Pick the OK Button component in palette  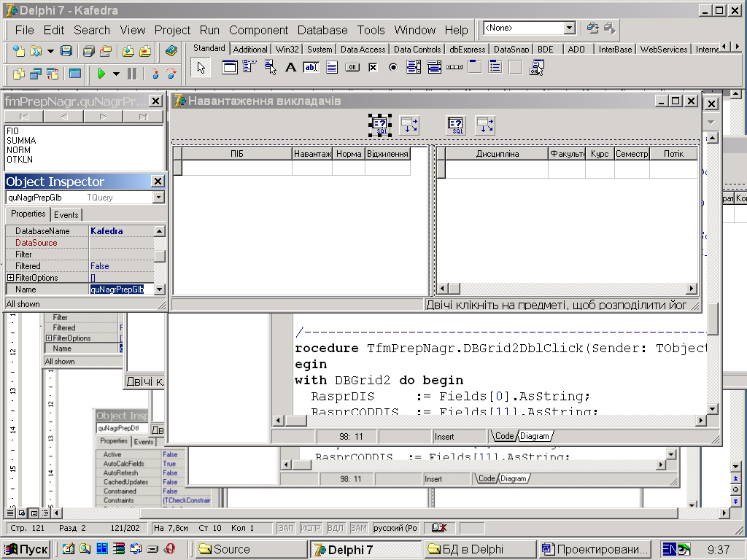tap(352, 67)
